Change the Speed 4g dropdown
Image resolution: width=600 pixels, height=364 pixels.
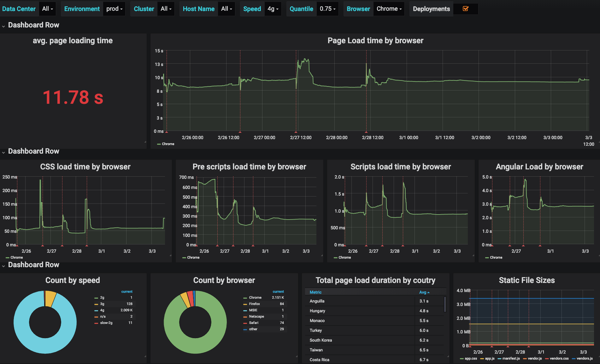273,9
